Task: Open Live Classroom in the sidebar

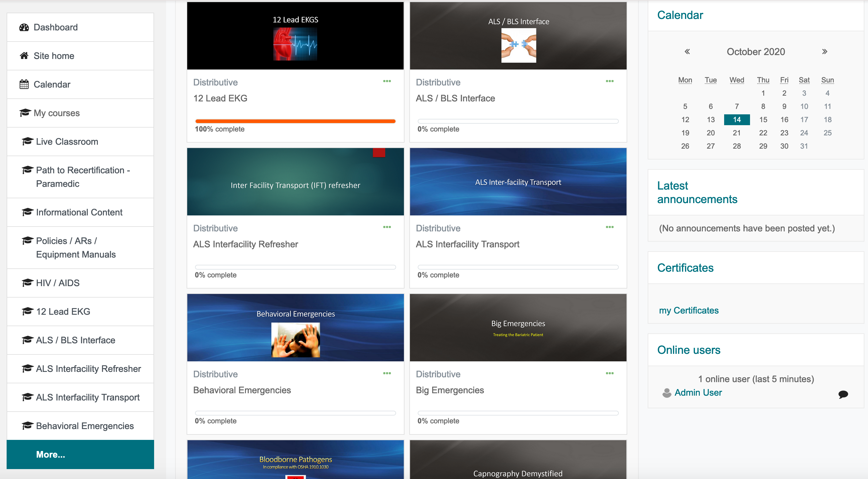Action: pyautogui.click(x=80, y=141)
